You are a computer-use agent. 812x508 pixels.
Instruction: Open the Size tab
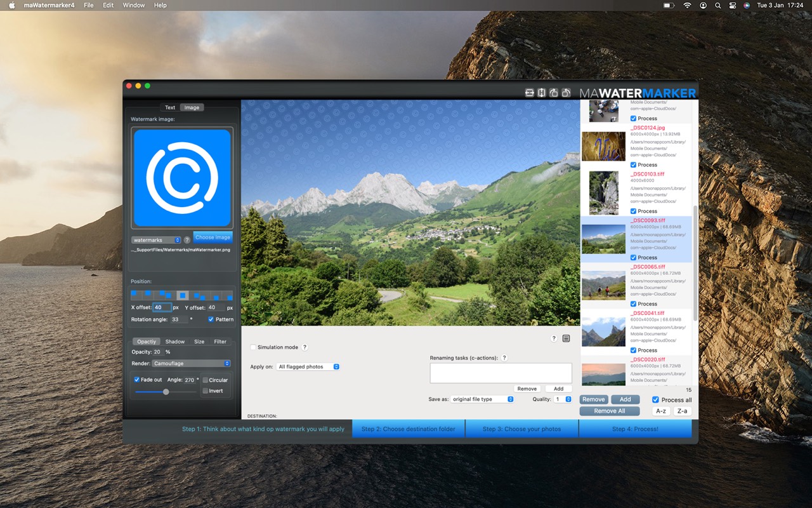(199, 342)
